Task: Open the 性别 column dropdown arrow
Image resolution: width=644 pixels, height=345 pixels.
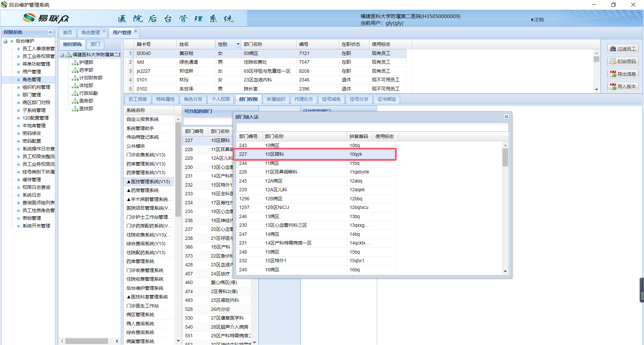Action: click(238, 44)
